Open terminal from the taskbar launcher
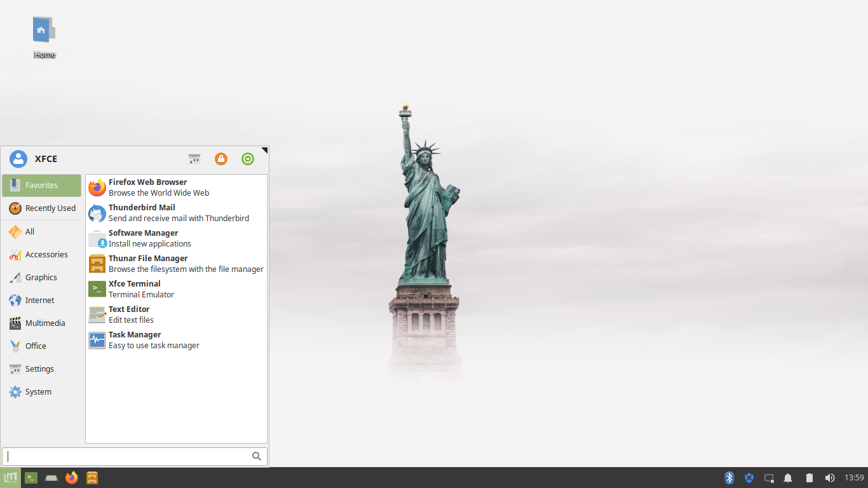 [x=31, y=478]
